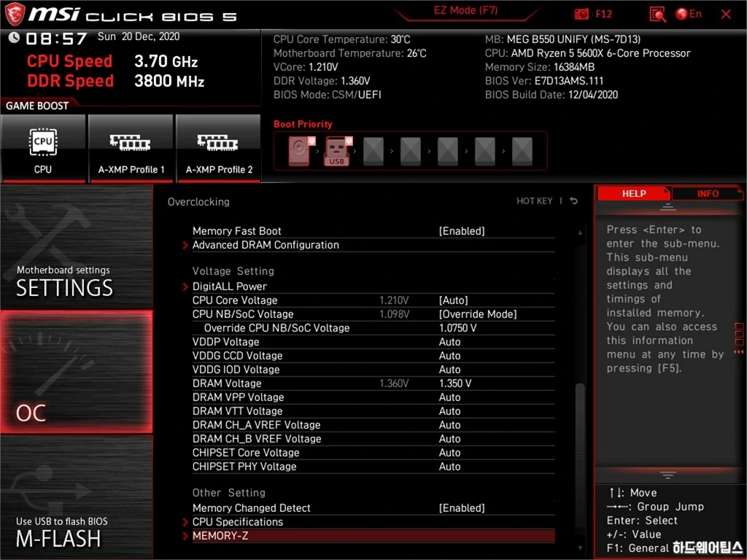Take a screenshot with the F12 camera icon
The width and height of the screenshot is (747, 560).
pyautogui.click(x=581, y=14)
